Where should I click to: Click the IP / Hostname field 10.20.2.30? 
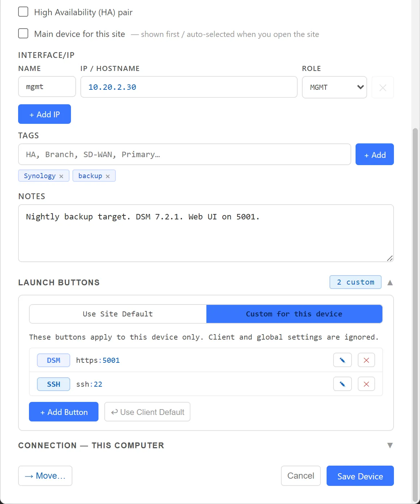click(x=189, y=87)
